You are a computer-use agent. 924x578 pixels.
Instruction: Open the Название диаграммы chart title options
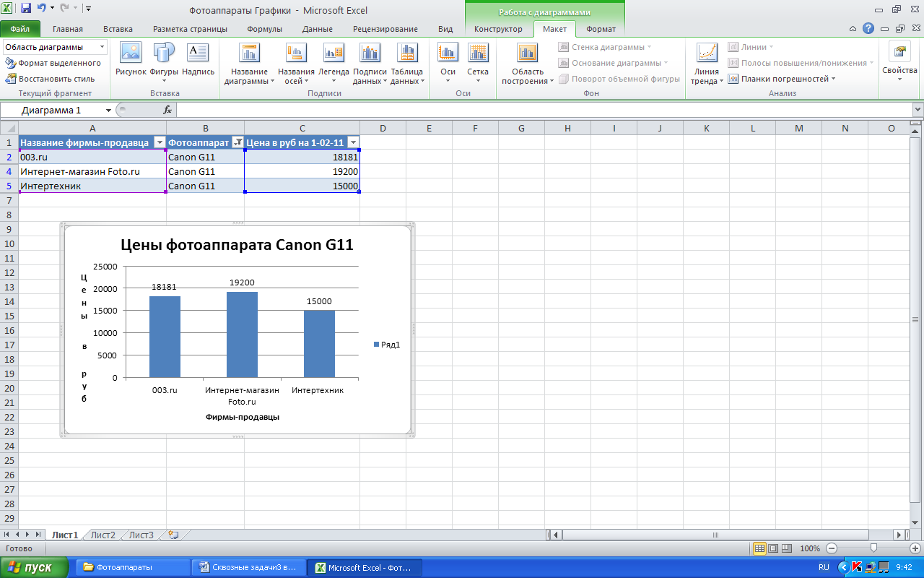[x=249, y=64]
